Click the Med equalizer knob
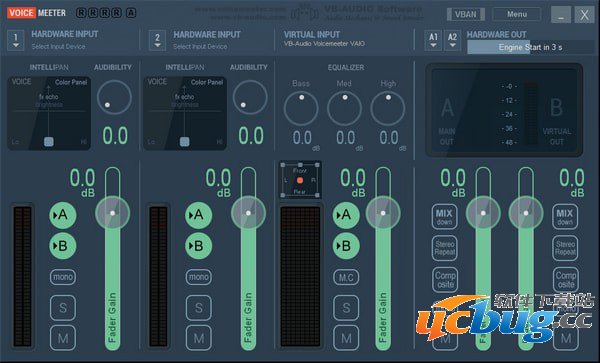The image size is (600, 363). [344, 108]
